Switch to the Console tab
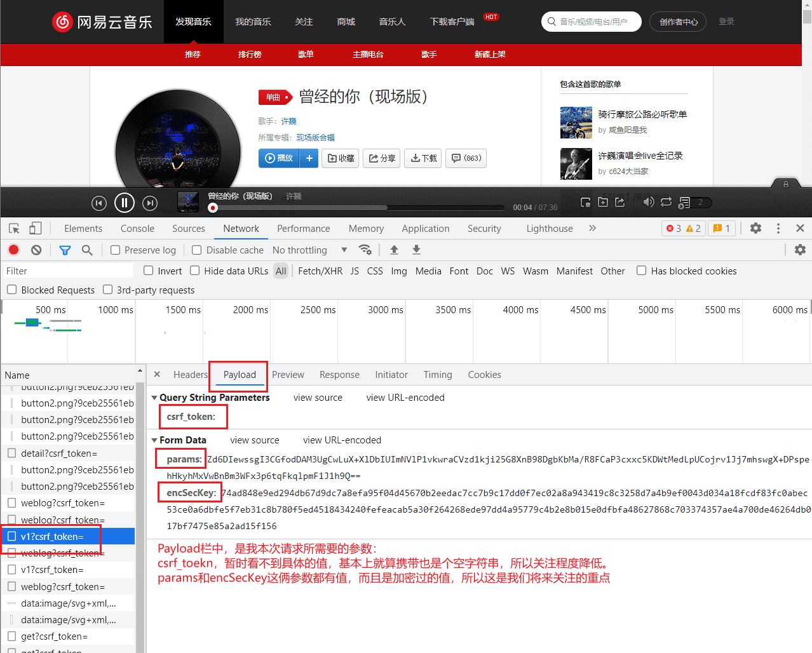This screenshot has height=653, width=812. tap(137, 229)
